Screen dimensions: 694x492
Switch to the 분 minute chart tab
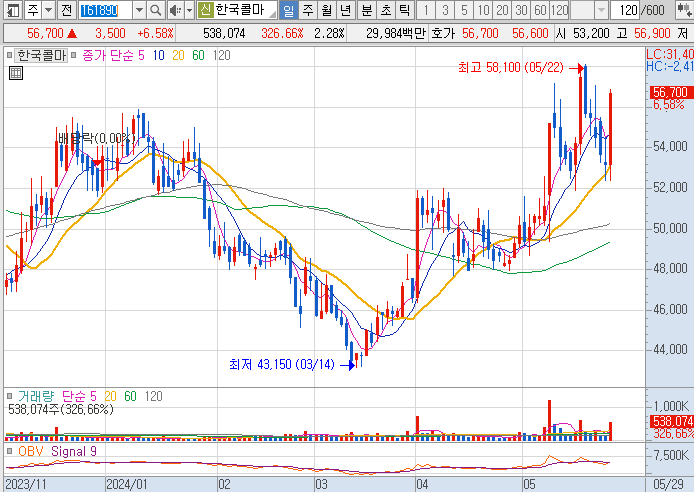366,10
